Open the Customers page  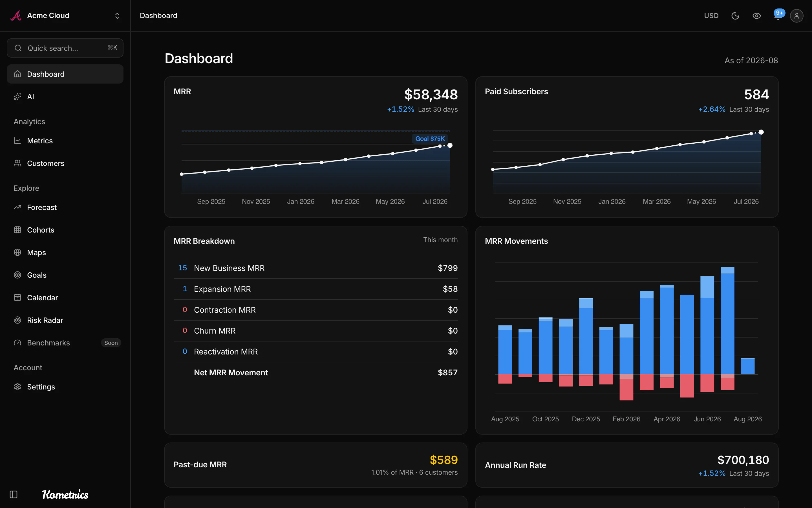pyautogui.click(x=65, y=163)
